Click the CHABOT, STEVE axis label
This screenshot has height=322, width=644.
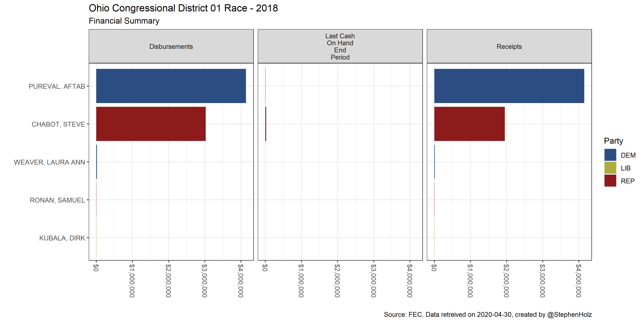pyautogui.click(x=58, y=124)
